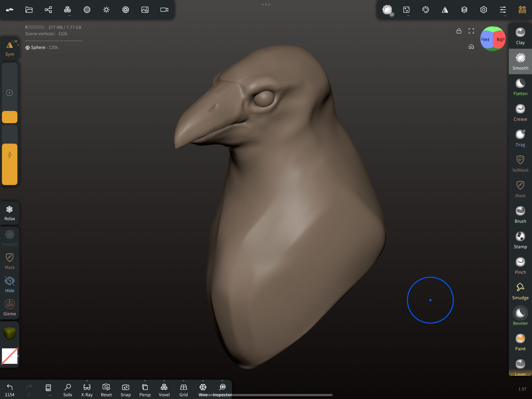Screen dimensions: 532x399
Task: Open the Material sphere menu
Action: (87, 10)
